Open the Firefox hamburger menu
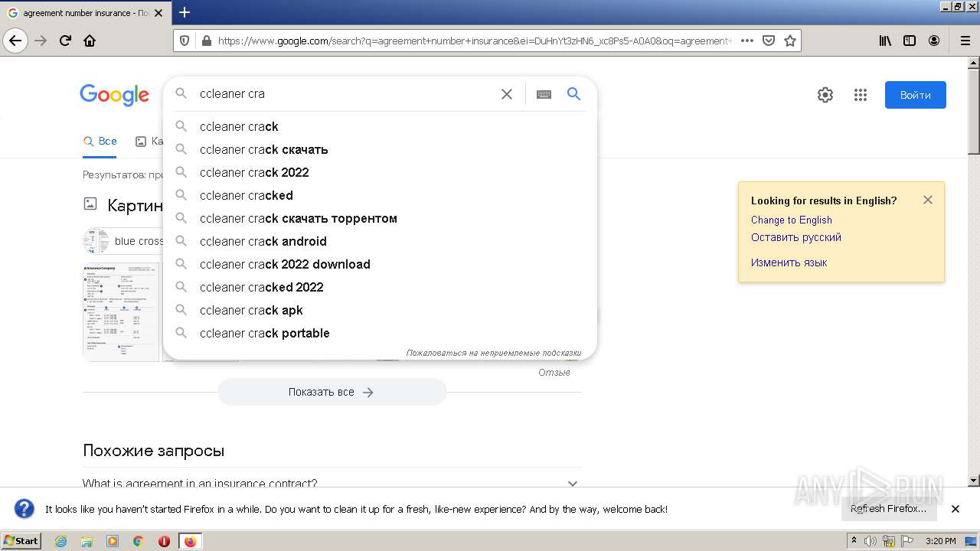 click(965, 41)
